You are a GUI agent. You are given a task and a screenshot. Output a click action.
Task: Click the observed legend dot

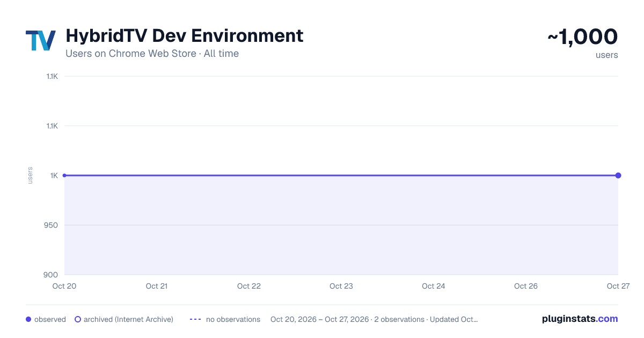(x=28, y=319)
